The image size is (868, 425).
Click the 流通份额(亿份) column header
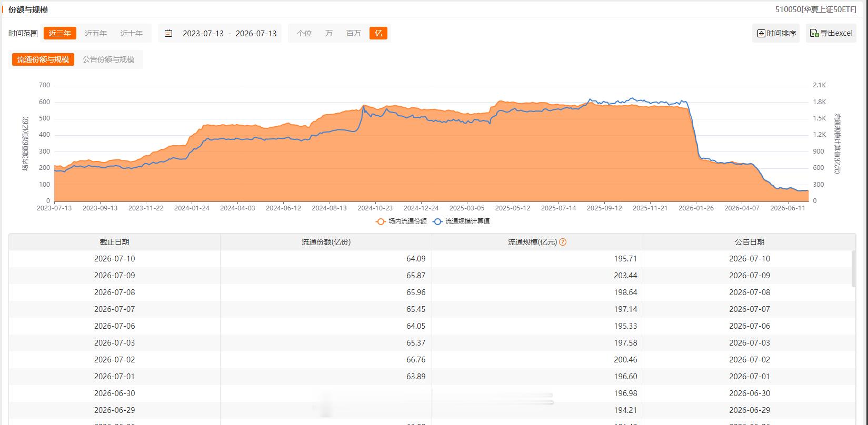[x=326, y=242]
